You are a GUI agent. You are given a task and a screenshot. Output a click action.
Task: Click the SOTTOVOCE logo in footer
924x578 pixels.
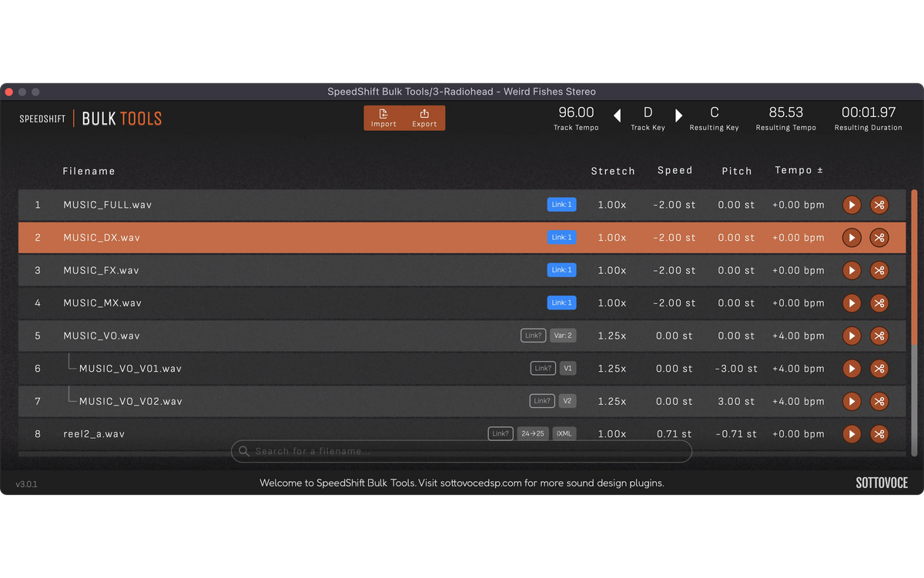pos(882,483)
